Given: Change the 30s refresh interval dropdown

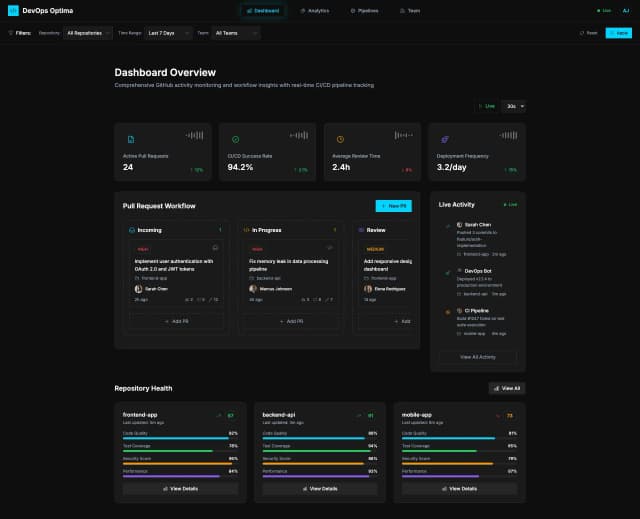Looking at the screenshot, I should [x=514, y=105].
